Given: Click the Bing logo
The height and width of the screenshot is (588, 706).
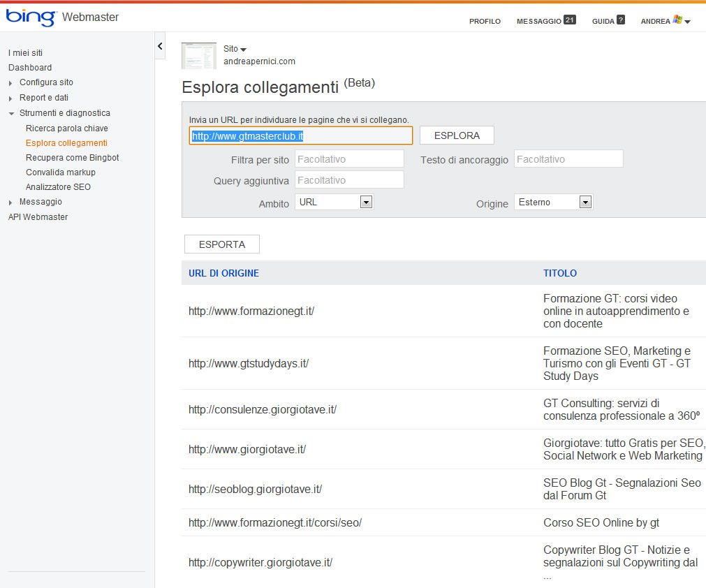Looking at the screenshot, I should (x=31, y=17).
